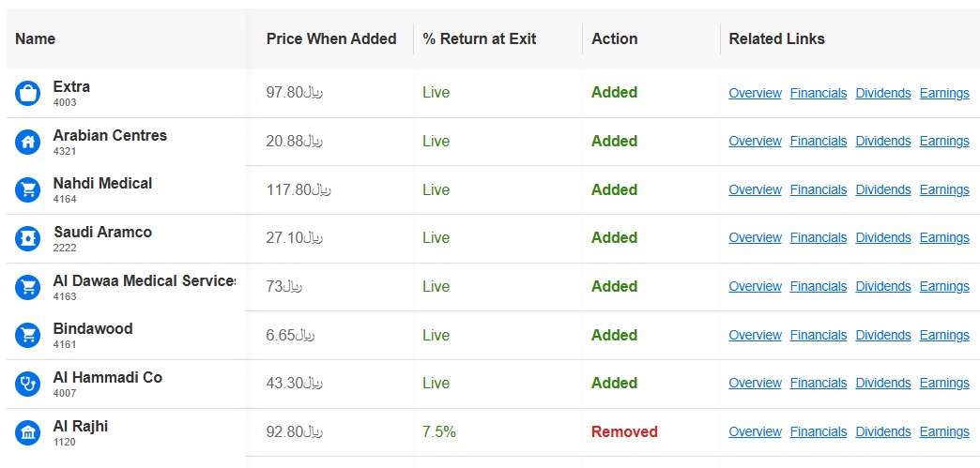The height and width of the screenshot is (468, 980).
Task: Open Overview link for Al Rajhi
Action: (755, 431)
